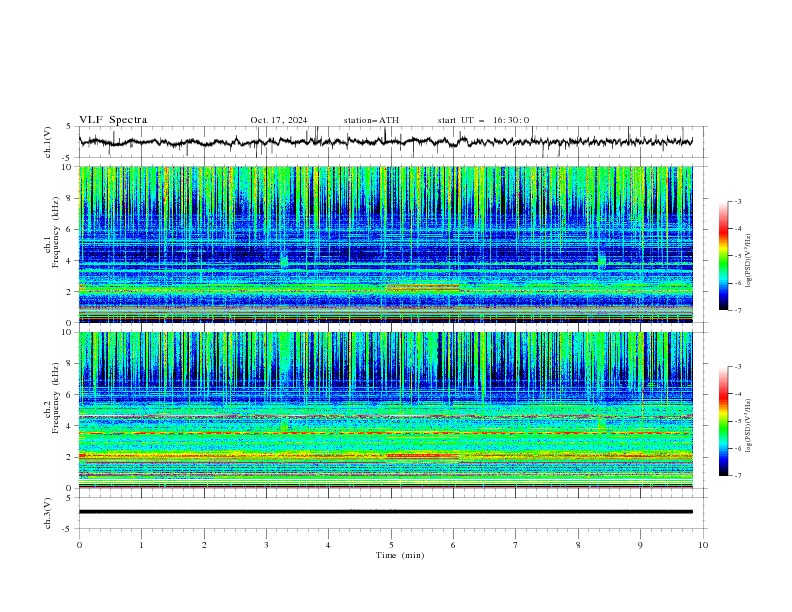Click the red 2 kHz band in ch.2 spectrogram
Viewport: 792px width, 612px height.
click(422, 456)
